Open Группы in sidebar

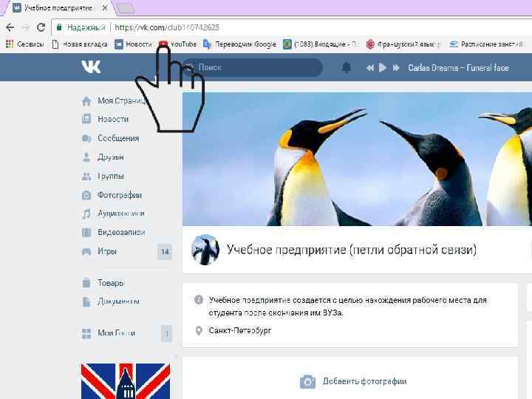111,176
